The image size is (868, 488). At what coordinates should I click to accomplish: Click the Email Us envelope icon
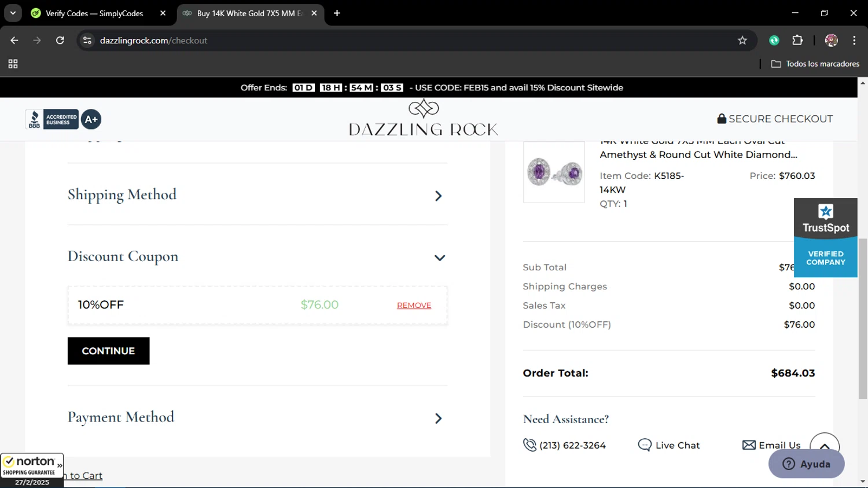749,445
